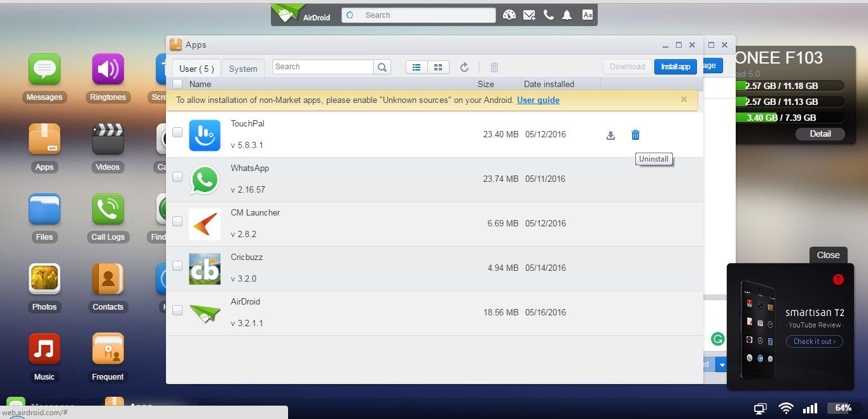868x419 pixels.
Task: Tick the select-all checkbox in header
Action: point(177,84)
